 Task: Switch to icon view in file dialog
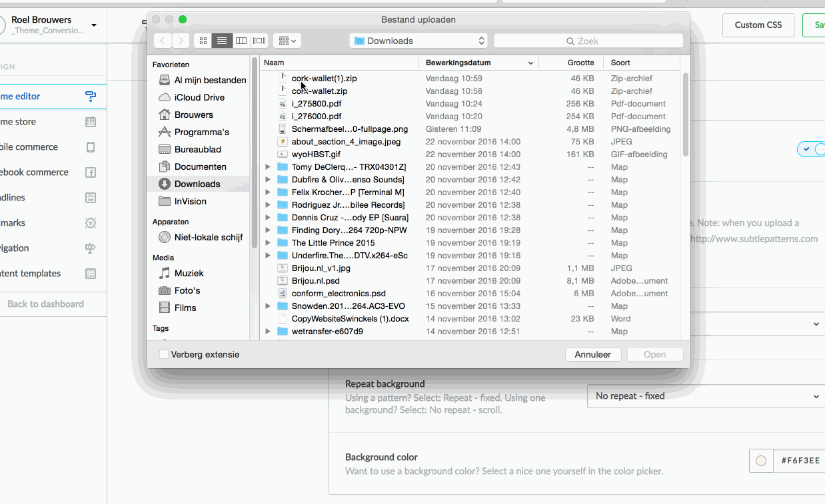coord(203,41)
